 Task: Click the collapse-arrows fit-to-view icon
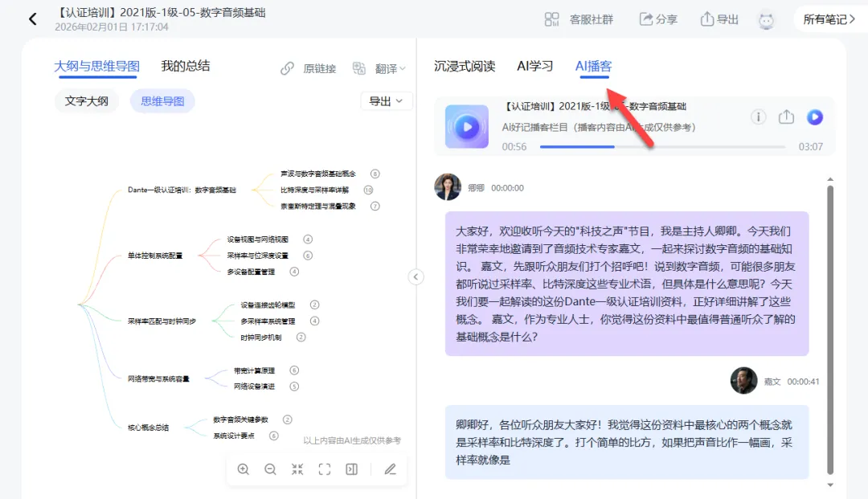[x=297, y=469]
